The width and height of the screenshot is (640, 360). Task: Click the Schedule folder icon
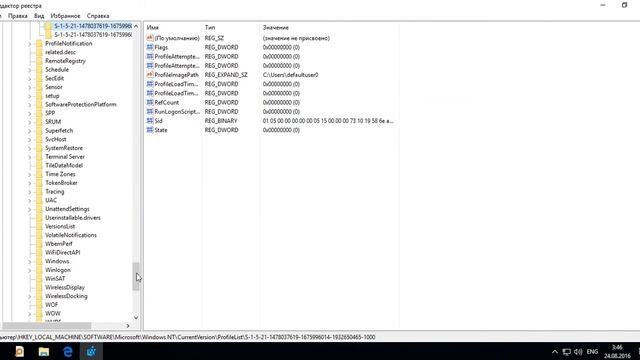(x=39, y=70)
